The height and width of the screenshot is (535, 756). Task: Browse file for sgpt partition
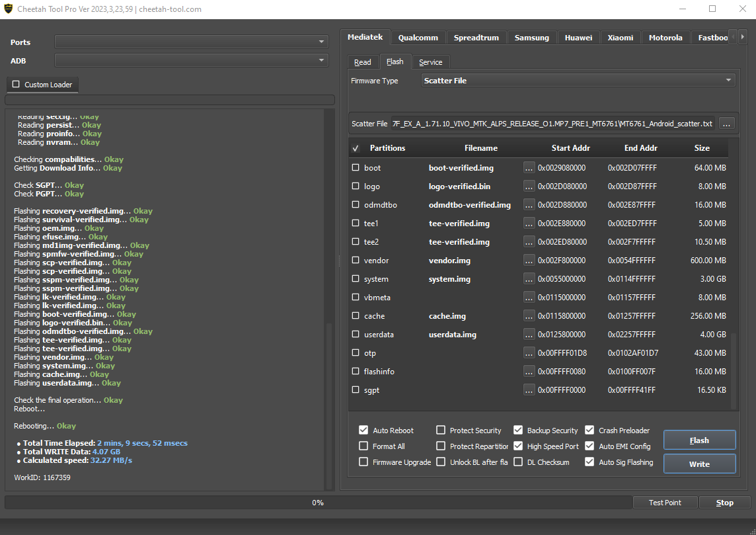(x=529, y=390)
